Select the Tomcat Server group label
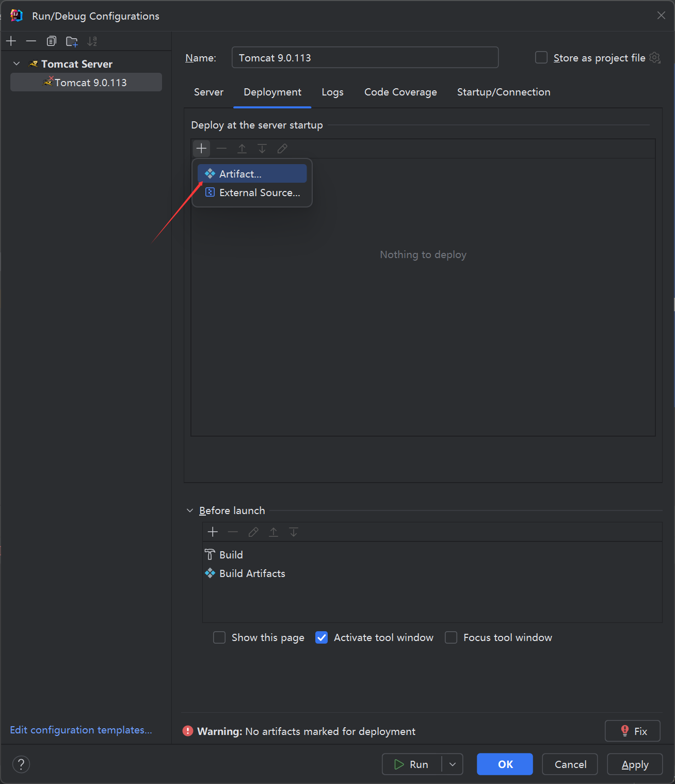 point(77,64)
